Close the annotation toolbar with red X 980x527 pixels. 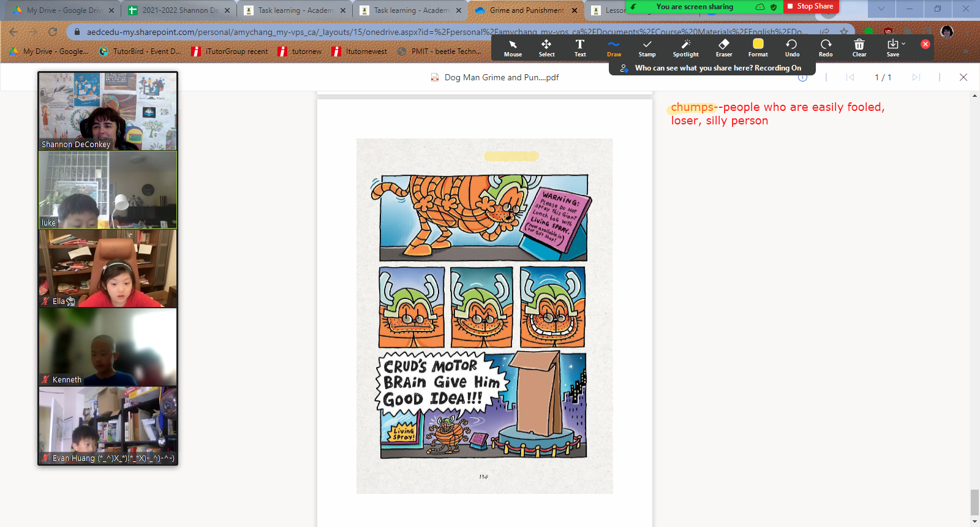[925, 44]
